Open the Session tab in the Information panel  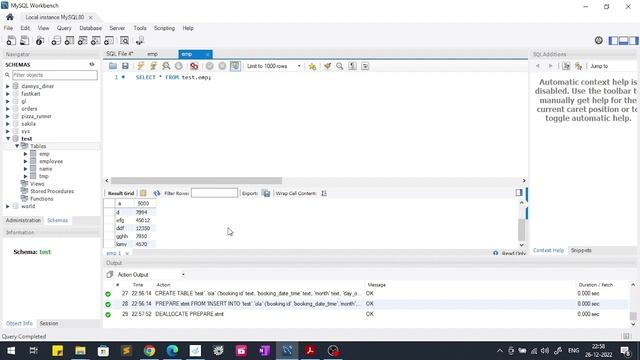point(49,323)
